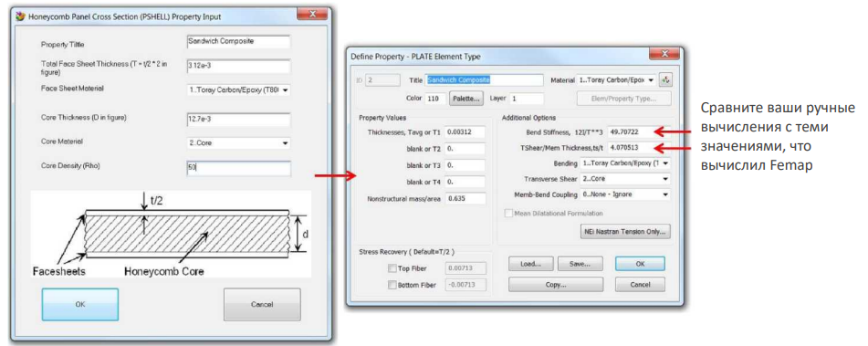This screenshot has height=346, width=868.
Task: Click the Elem/Property Type button
Action: pos(624,99)
